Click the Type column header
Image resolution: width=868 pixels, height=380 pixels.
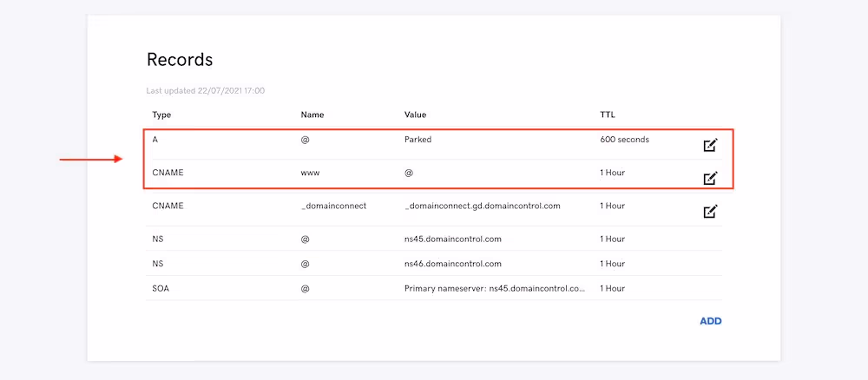161,115
